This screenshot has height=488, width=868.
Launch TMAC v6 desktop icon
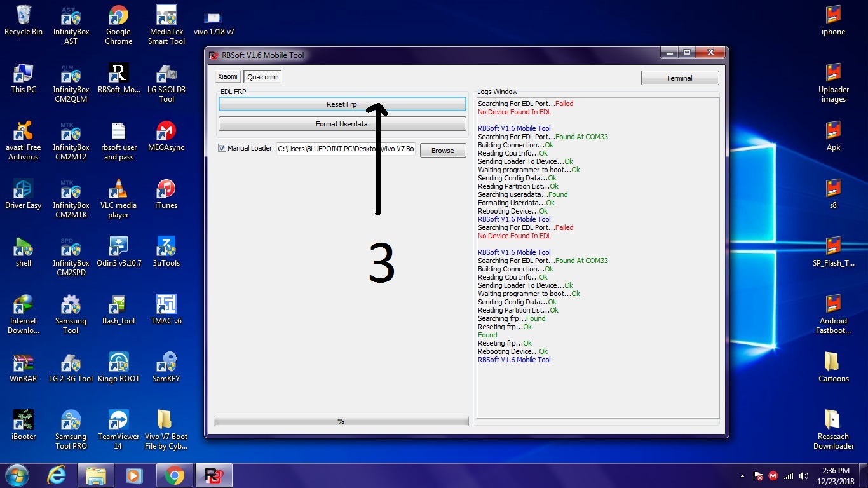pos(166,309)
